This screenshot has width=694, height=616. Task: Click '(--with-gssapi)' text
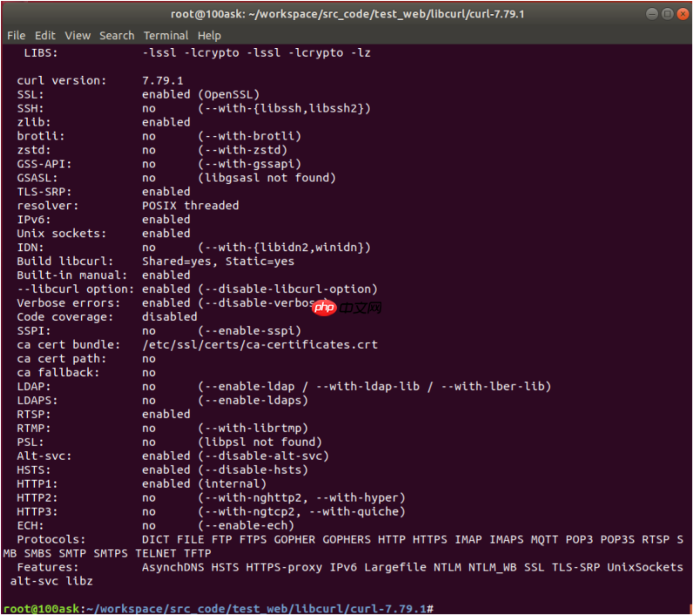tap(250, 164)
